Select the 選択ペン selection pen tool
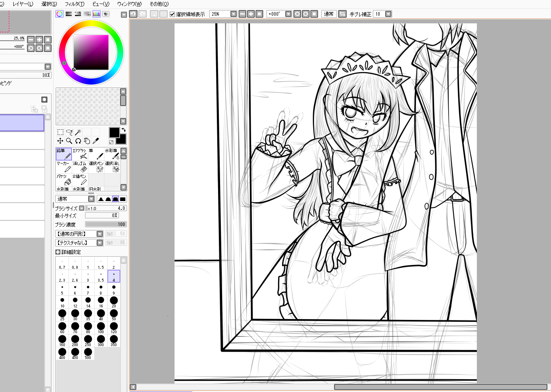The width and height of the screenshot is (551, 392). tap(96, 167)
